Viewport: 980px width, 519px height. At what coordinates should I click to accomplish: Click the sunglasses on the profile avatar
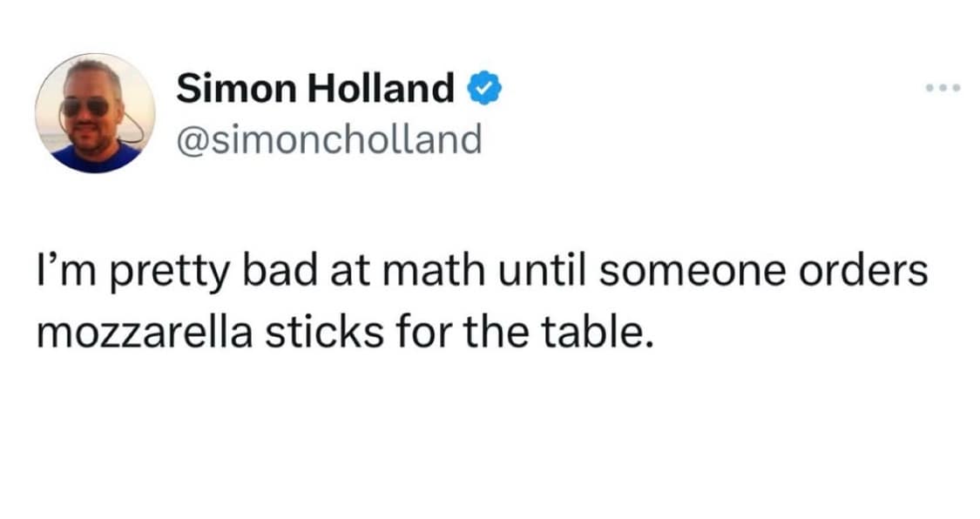(x=85, y=106)
